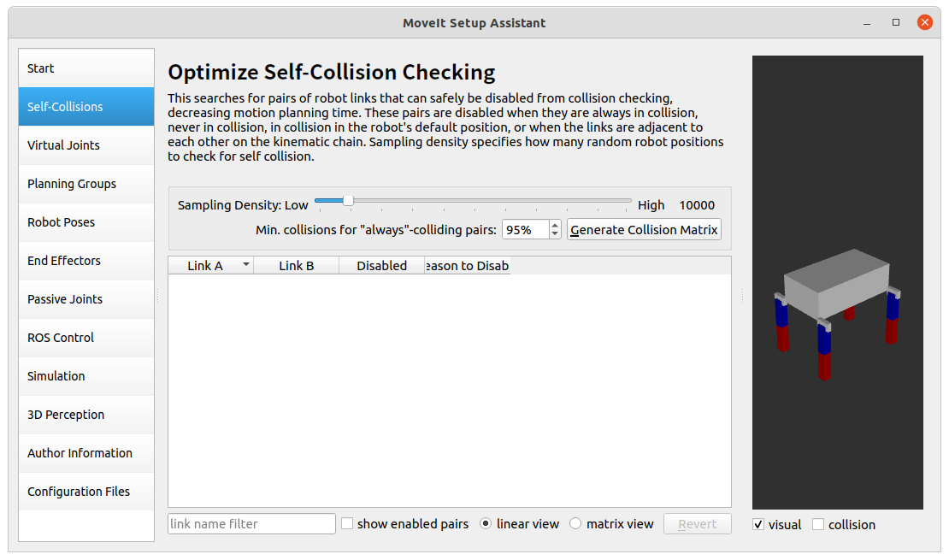Click the sampling density value 10000
This screenshot has width=949, height=560.
[x=697, y=205]
